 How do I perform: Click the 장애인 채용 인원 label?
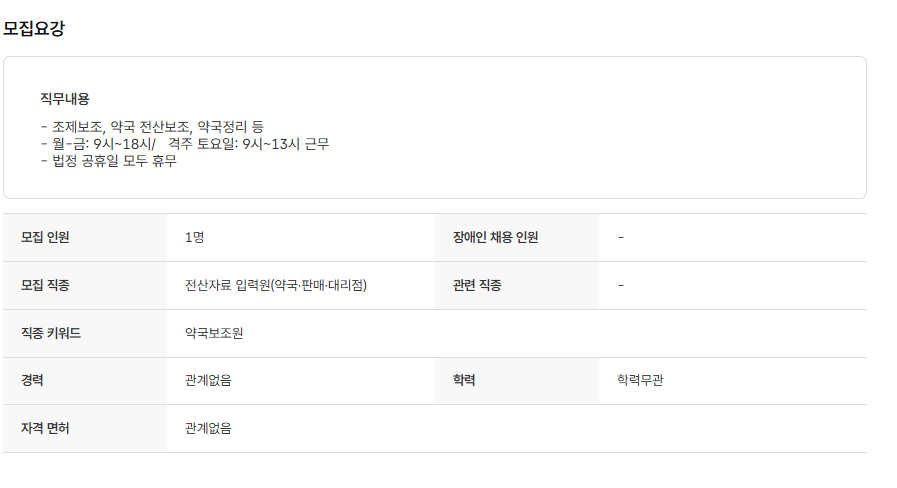coord(495,237)
